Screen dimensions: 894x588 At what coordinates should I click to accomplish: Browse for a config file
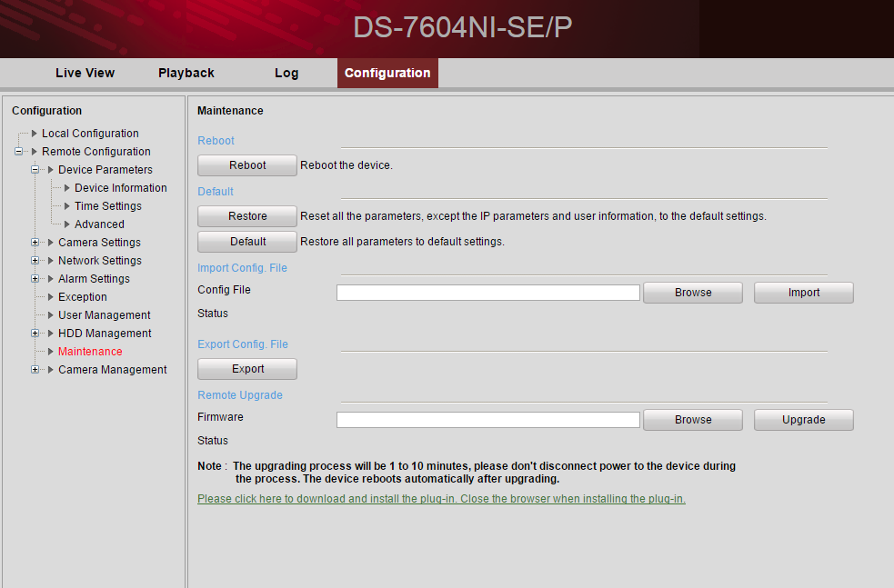pos(693,293)
